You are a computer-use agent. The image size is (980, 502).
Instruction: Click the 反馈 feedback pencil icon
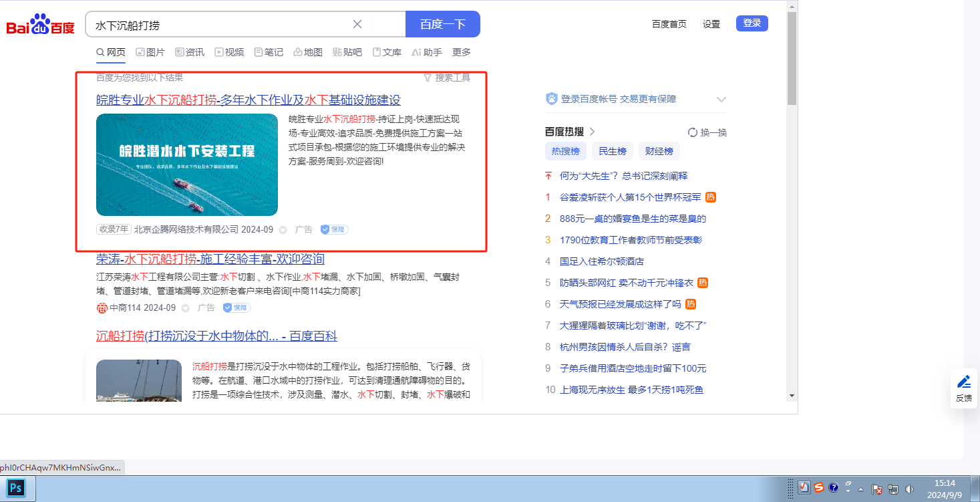(963, 382)
